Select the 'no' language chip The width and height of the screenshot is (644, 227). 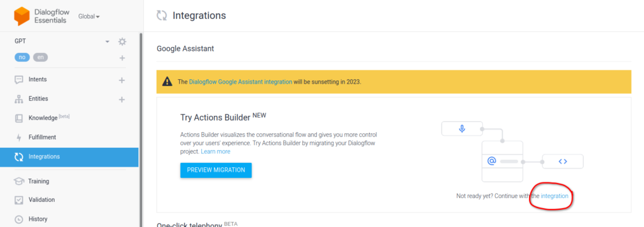tap(22, 57)
